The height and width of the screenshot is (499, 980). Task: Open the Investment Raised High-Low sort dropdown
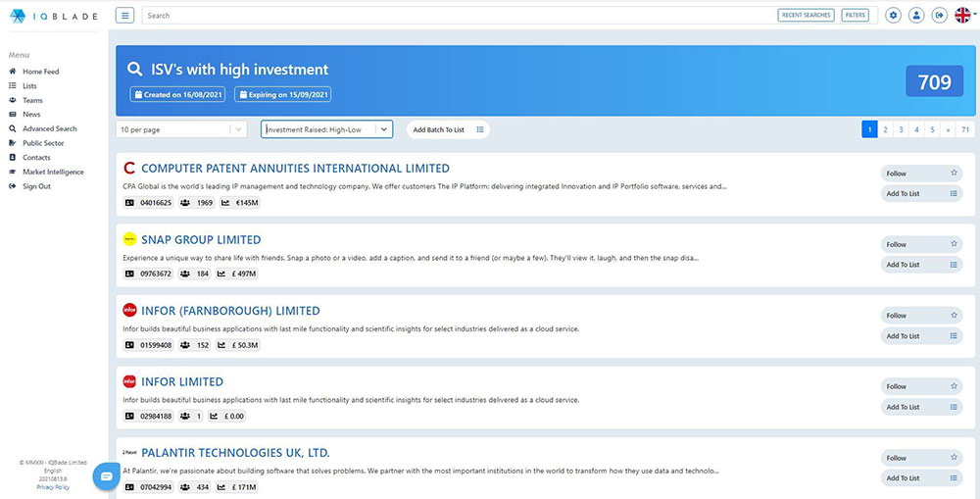(x=327, y=129)
